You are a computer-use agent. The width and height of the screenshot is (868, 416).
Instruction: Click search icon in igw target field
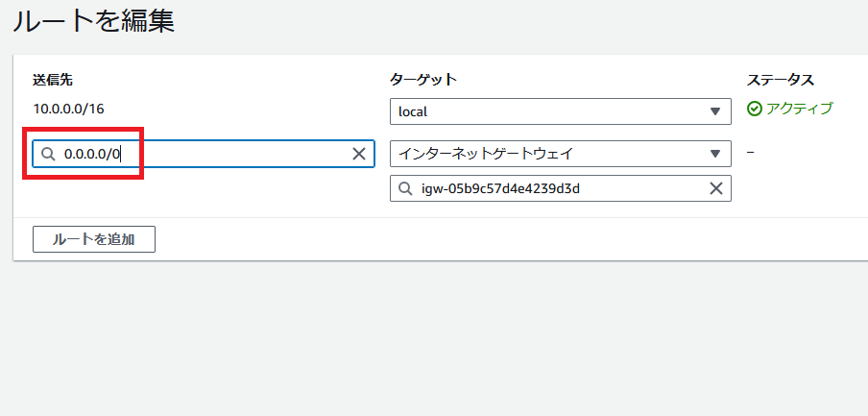pos(406,189)
